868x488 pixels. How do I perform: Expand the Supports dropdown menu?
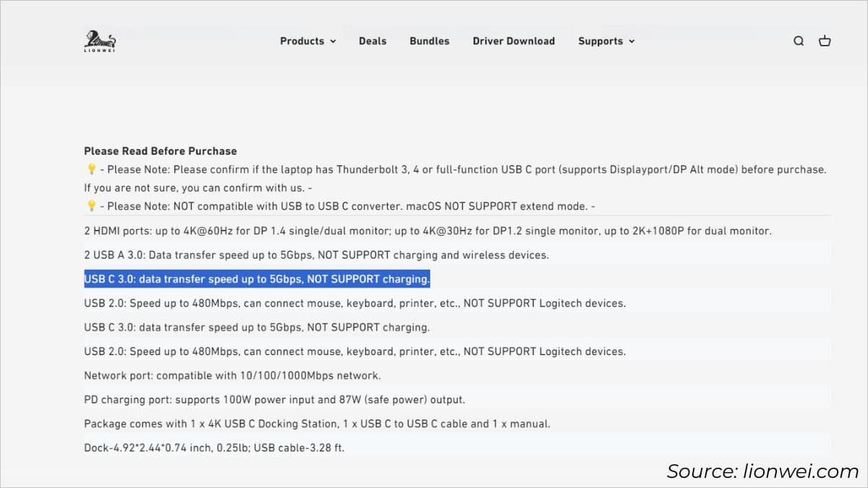click(x=605, y=41)
